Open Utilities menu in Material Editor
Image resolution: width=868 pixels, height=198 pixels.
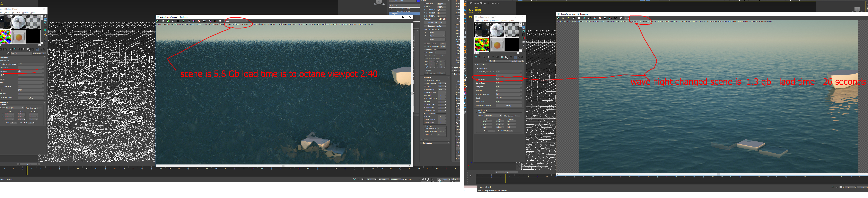point(511,21)
